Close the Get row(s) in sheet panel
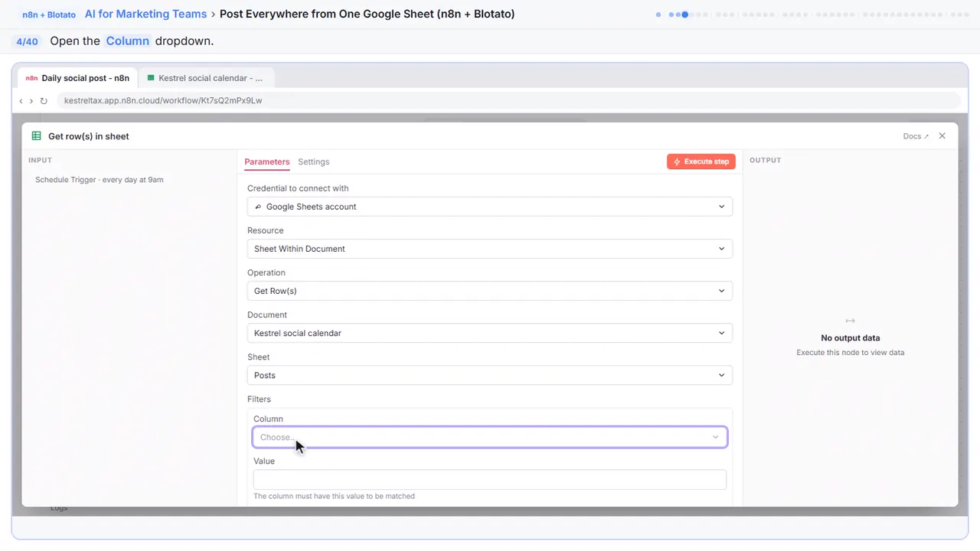The image size is (980, 551). [942, 136]
